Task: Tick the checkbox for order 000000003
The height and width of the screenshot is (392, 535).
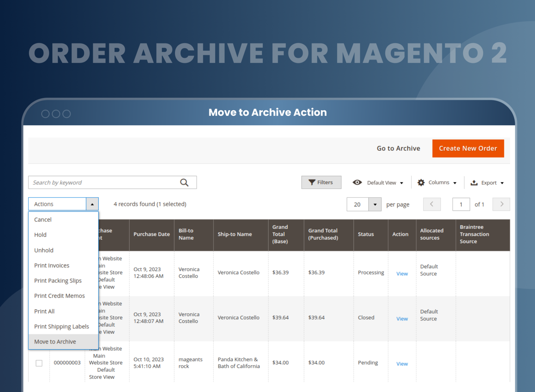Action: point(39,363)
